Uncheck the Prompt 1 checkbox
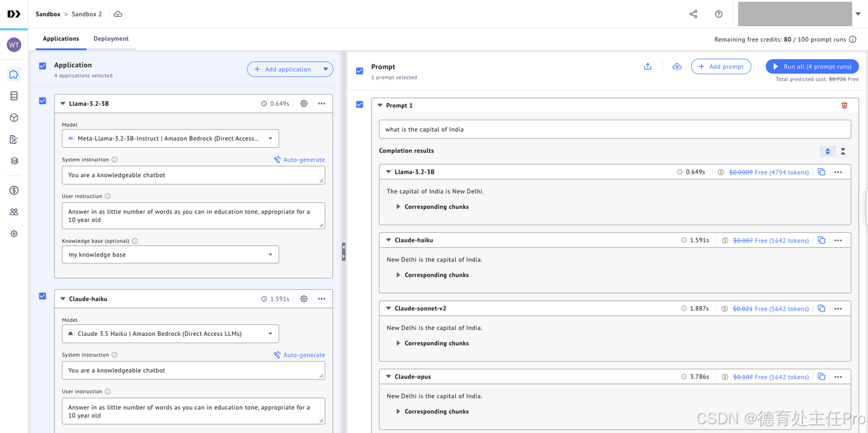Viewport: 868px width, 433px height. 359,105
